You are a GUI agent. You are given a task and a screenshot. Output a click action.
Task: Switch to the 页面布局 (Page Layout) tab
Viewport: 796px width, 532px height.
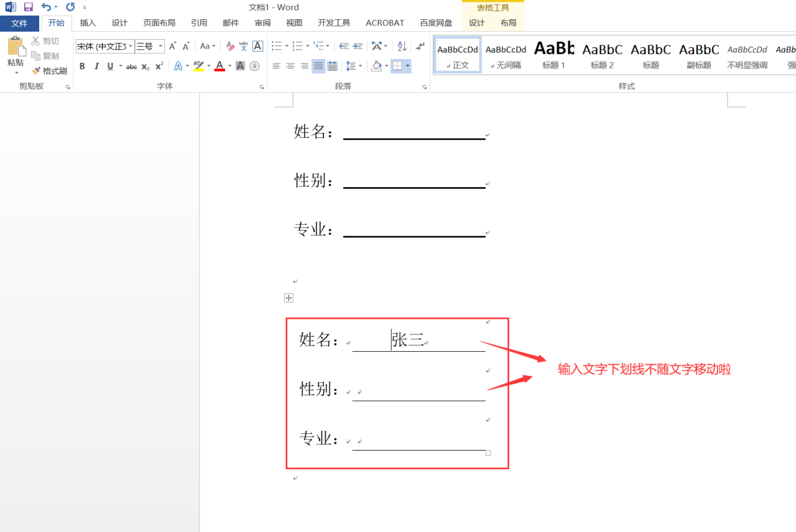click(x=159, y=23)
